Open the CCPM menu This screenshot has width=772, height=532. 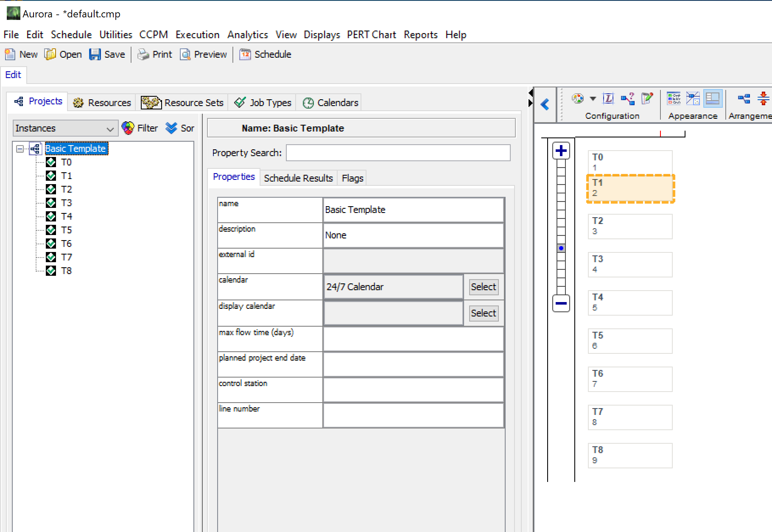tap(154, 35)
